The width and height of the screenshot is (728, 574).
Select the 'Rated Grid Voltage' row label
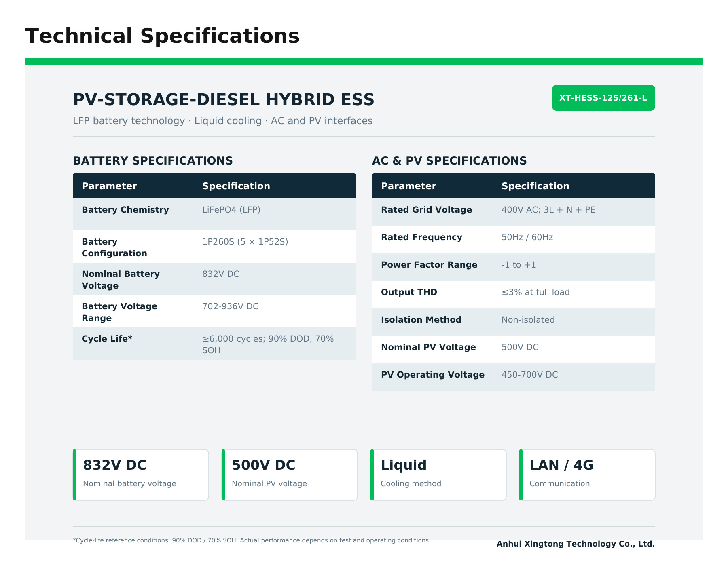[x=426, y=210]
